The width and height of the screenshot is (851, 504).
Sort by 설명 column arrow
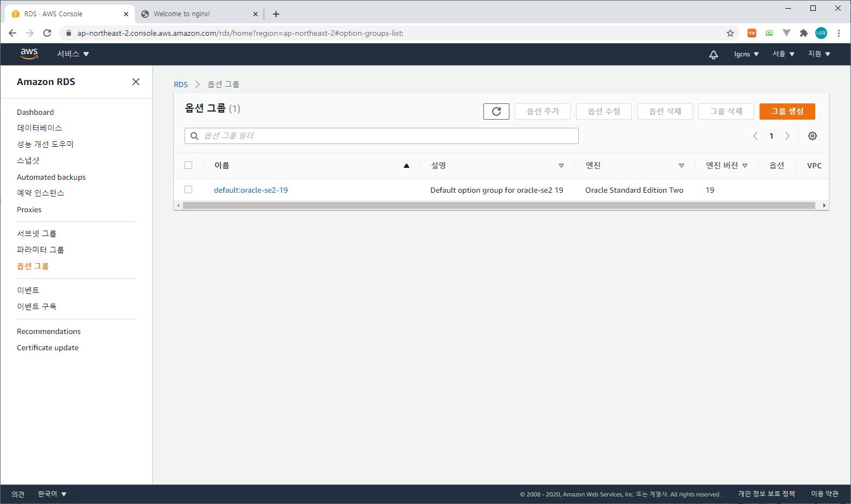(561, 166)
